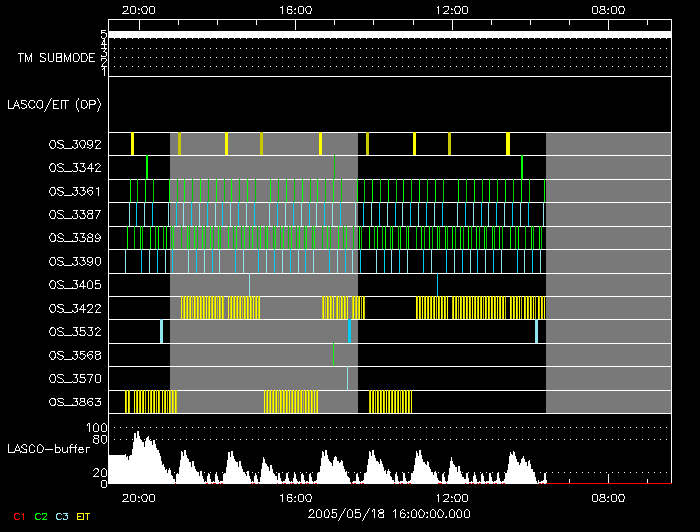Click the 2005/05/18 date timestamp

click(389, 512)
